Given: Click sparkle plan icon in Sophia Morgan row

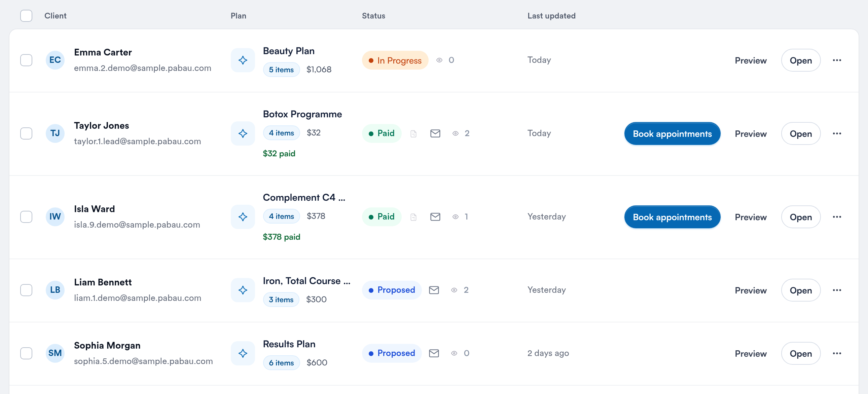Looking at the screenshot, I should (x=243, y=353).
